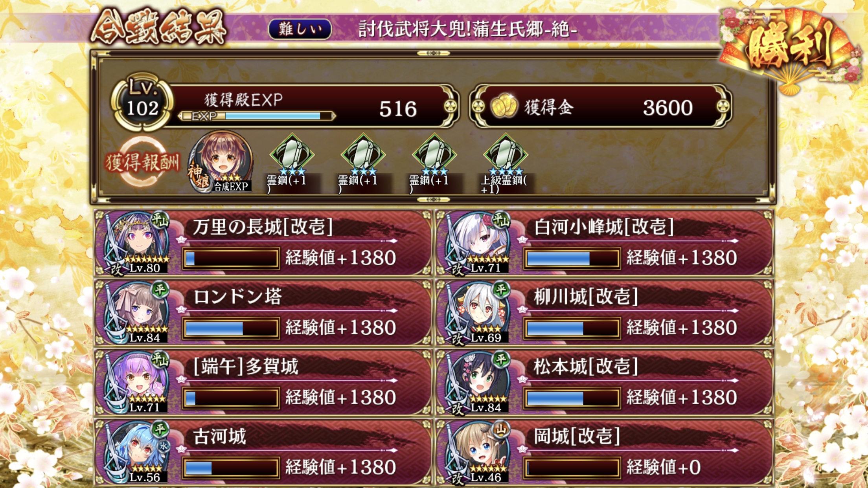
Task: Tap the Lv.102 player level badge
Action: click(142, 102)
